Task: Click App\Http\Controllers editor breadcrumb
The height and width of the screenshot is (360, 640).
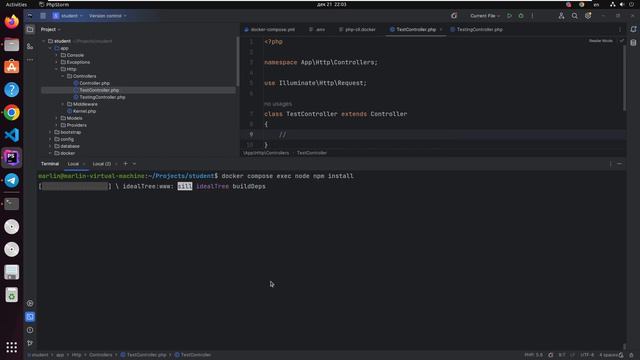Action: coord(266,153)
